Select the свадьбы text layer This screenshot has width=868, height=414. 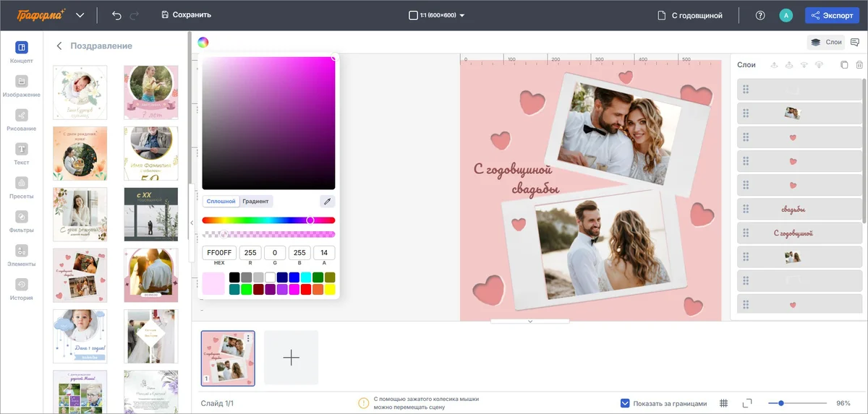(800, 210)
